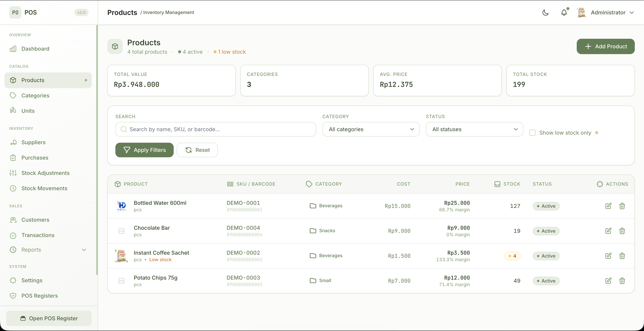Reset the product filters

pyautogui.click(x=197, y=150)
